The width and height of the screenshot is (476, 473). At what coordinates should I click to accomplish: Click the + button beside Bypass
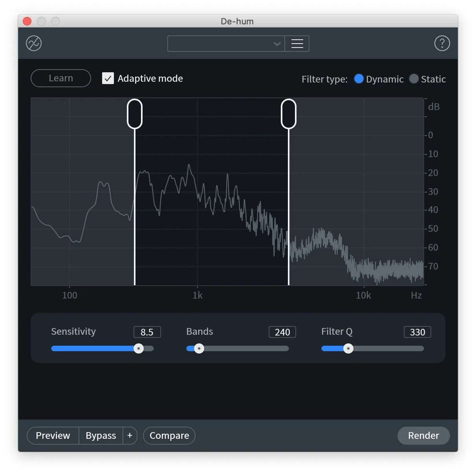tap(130, 435)
